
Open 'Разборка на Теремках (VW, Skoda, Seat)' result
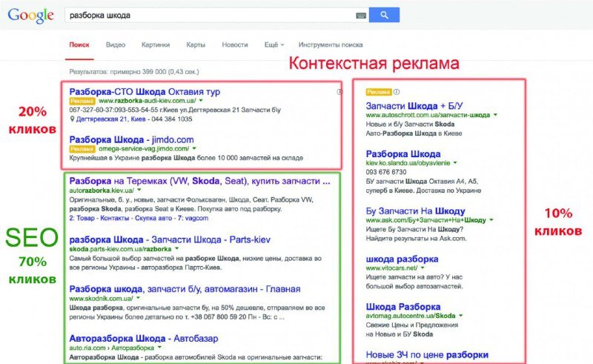click(199, 181)
